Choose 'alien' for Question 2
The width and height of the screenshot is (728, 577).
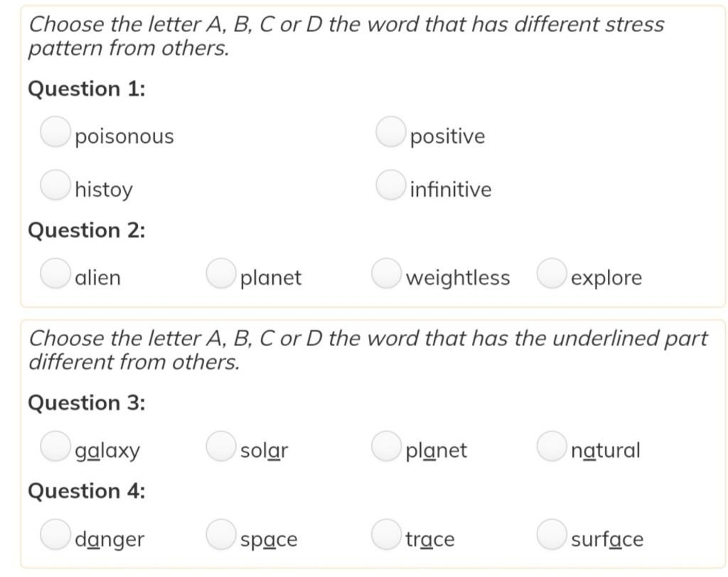pyautogui.click(x=55, y=274)
